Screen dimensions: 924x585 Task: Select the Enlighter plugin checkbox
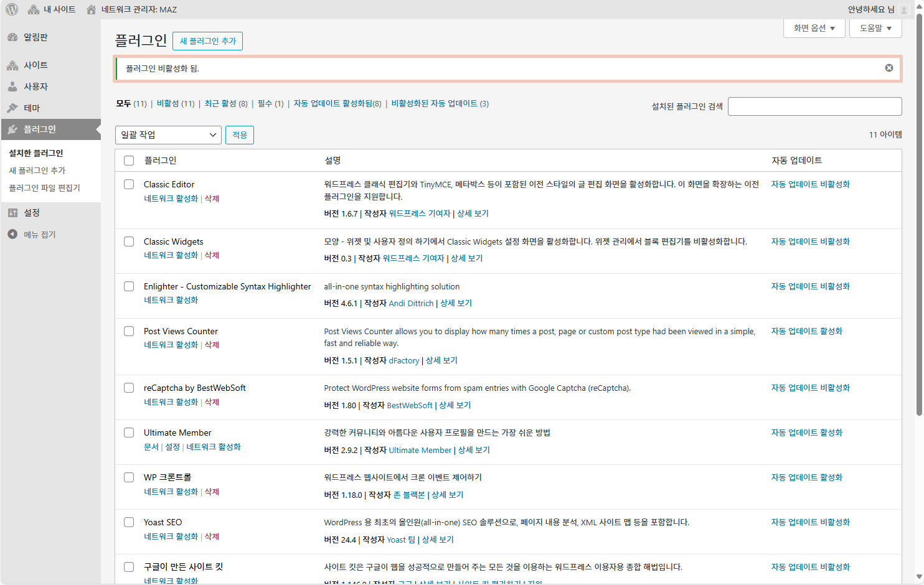pos(129,286)
